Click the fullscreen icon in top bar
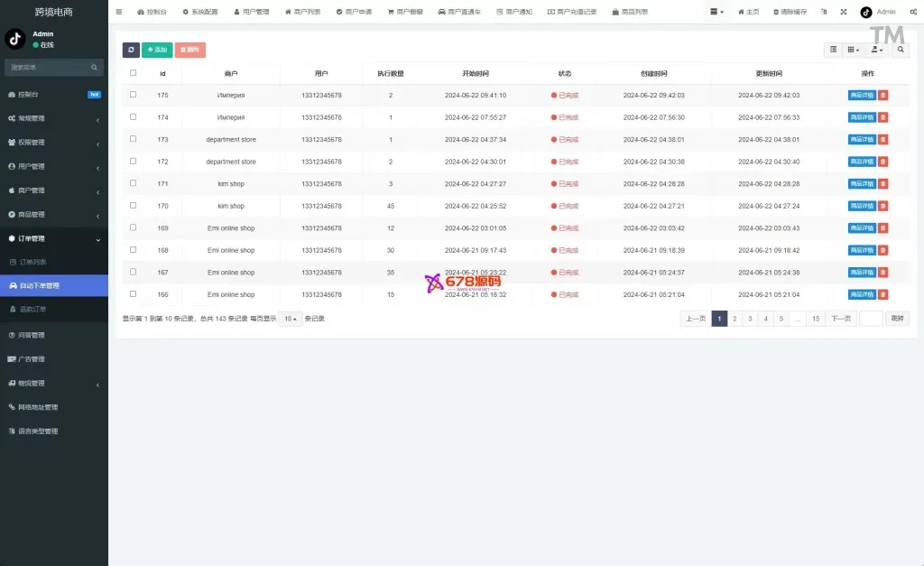 tap(844, 12)
